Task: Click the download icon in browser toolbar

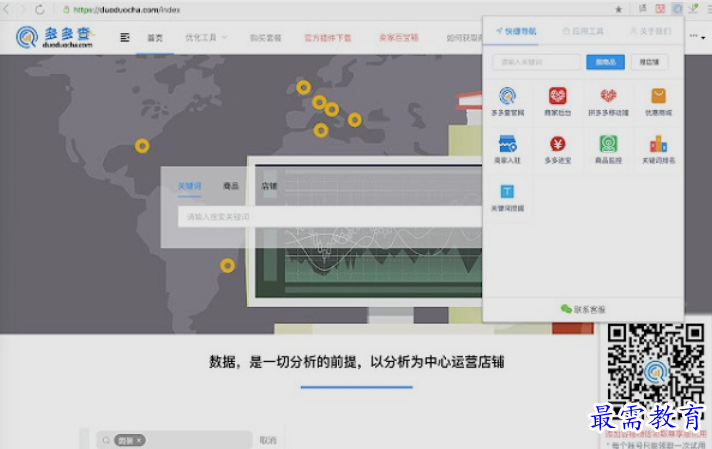Action: point(693,9)
